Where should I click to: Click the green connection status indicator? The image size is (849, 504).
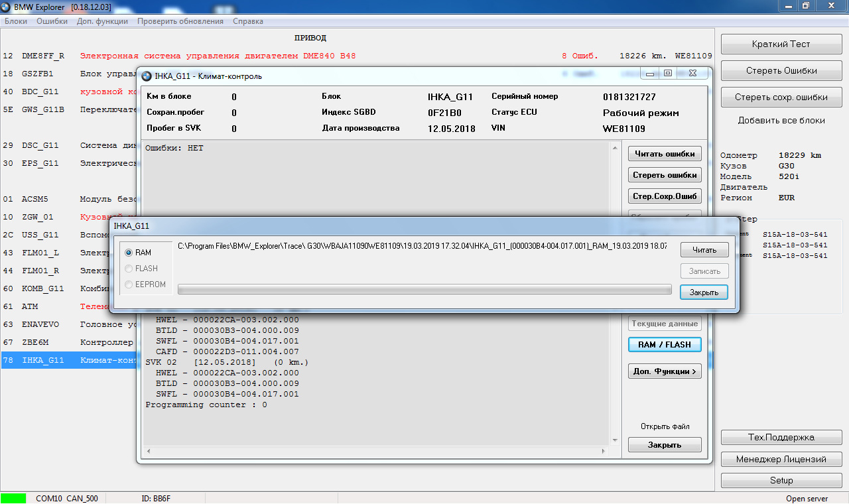click(x=14, y=498)
